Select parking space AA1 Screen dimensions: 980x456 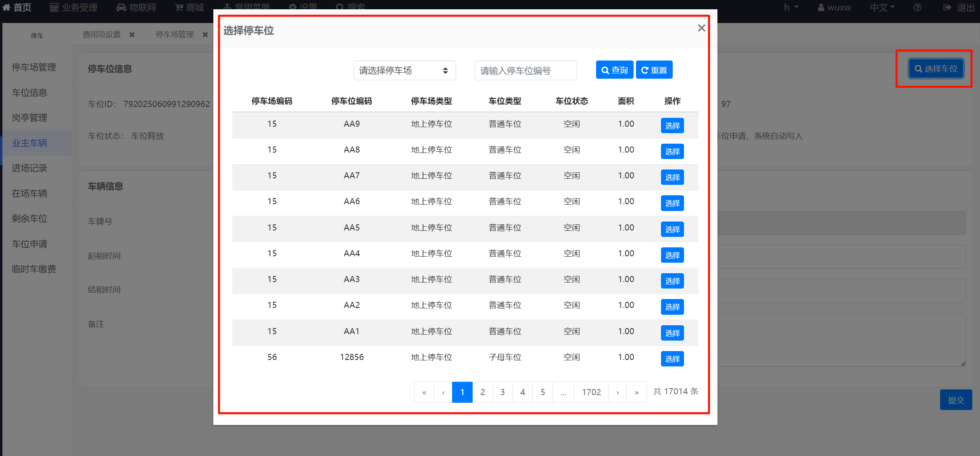(x=672, y=333)
